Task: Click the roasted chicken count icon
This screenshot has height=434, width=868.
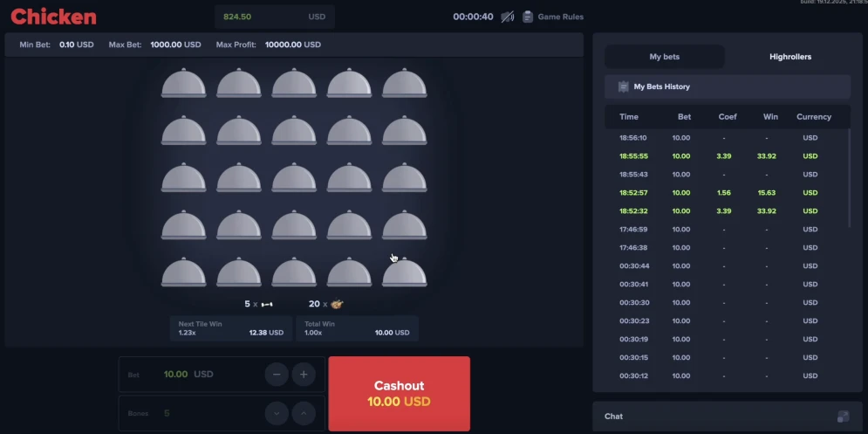Action: pyautogui.click(x=337, y=304)
